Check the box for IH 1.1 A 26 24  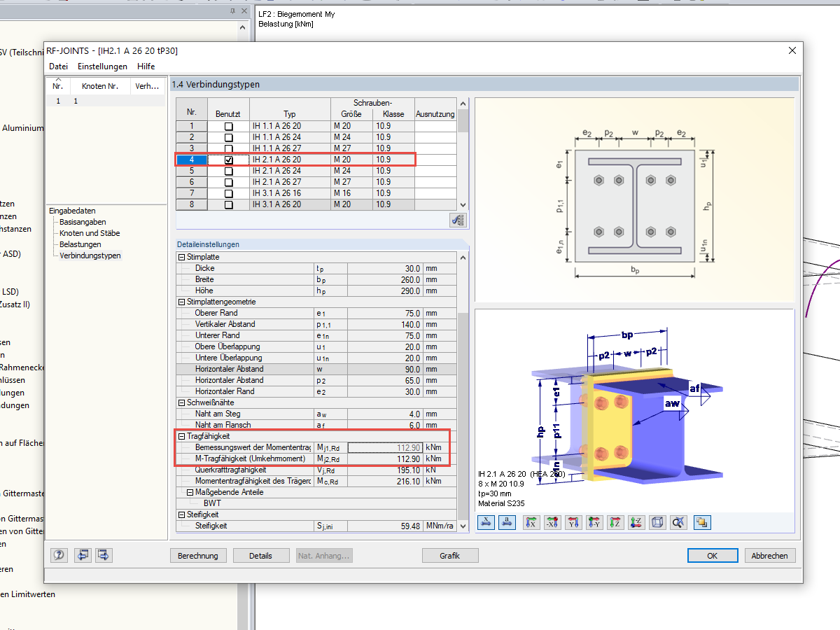[x=228, y=138]
